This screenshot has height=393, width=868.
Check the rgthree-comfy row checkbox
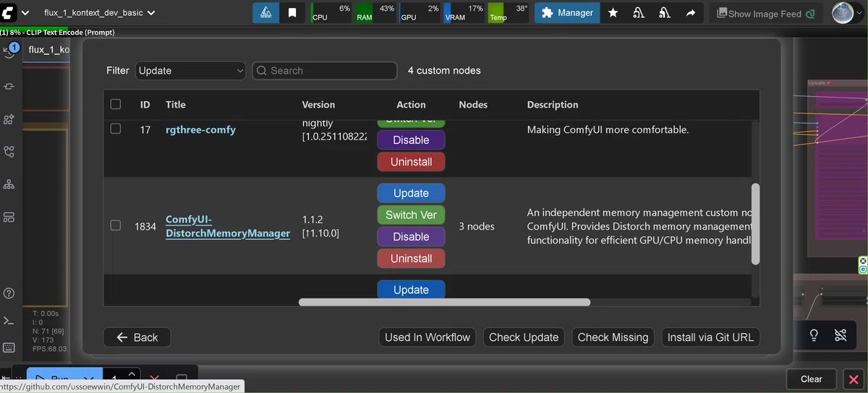tap(116, 129)
